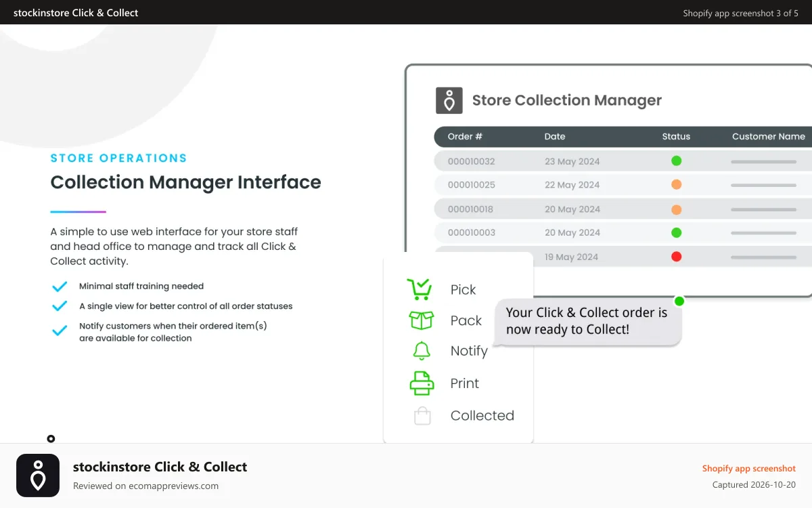Click green dot on the message bubble
Viewport: 812px width, 508px height.
point(679,301)
